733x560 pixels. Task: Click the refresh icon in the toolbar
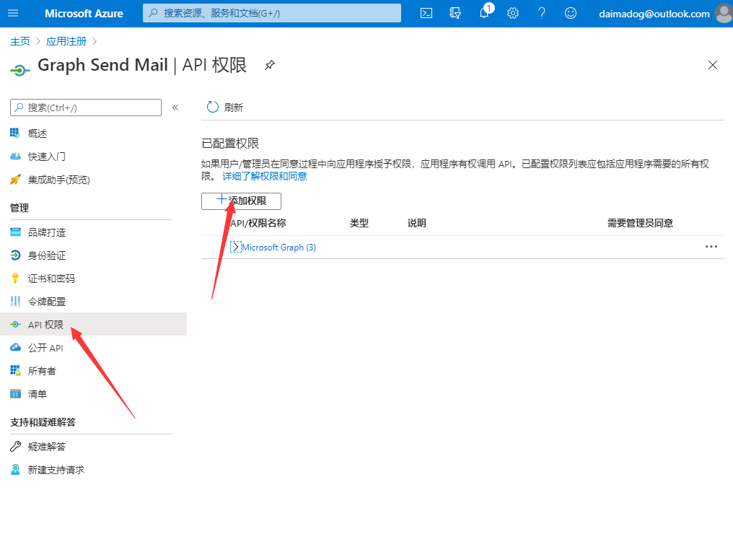point(213,107)
